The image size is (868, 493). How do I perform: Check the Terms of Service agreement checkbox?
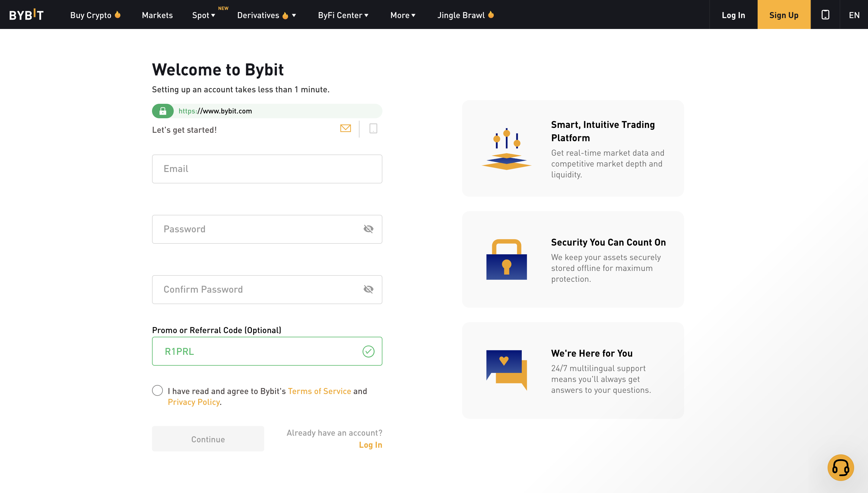pos(157,390)
